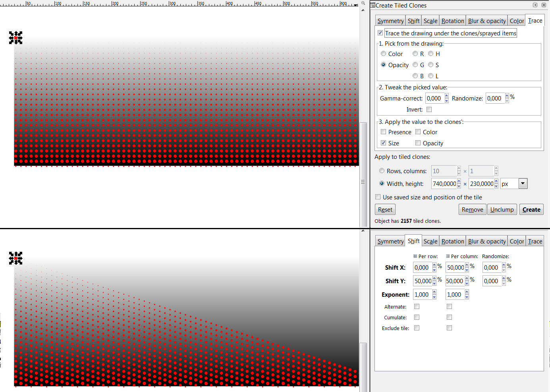
Task: Open the Rotation tab
Action: [452, 20]
